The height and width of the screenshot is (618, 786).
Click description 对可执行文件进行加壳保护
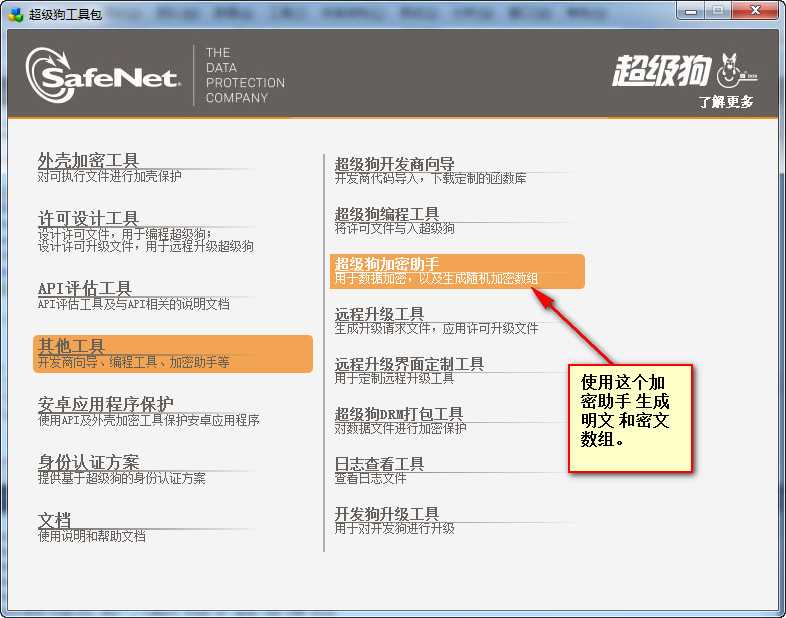[x=110, y=176]
